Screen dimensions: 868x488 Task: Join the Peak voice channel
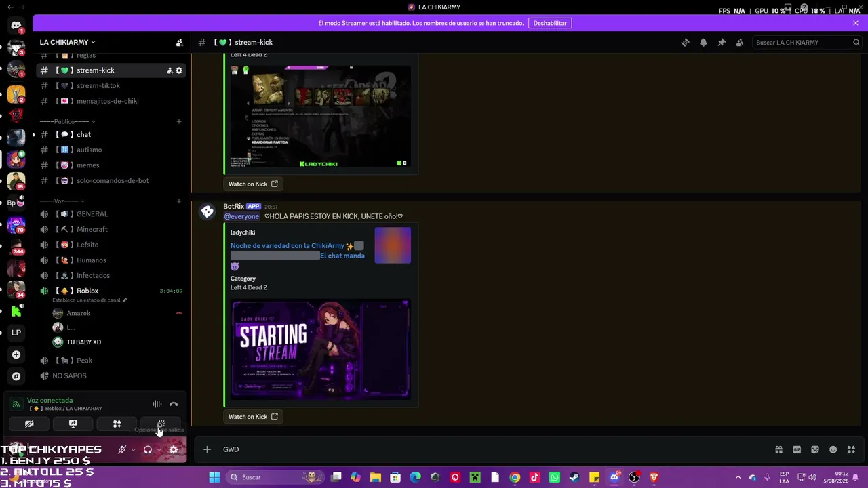pos(111,361)
